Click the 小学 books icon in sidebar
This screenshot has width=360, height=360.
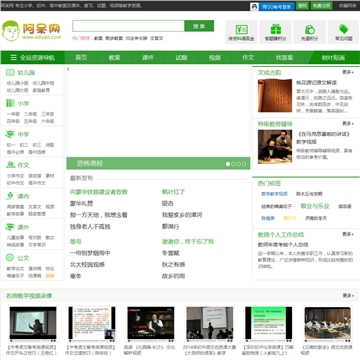click(x=10, y=103)
